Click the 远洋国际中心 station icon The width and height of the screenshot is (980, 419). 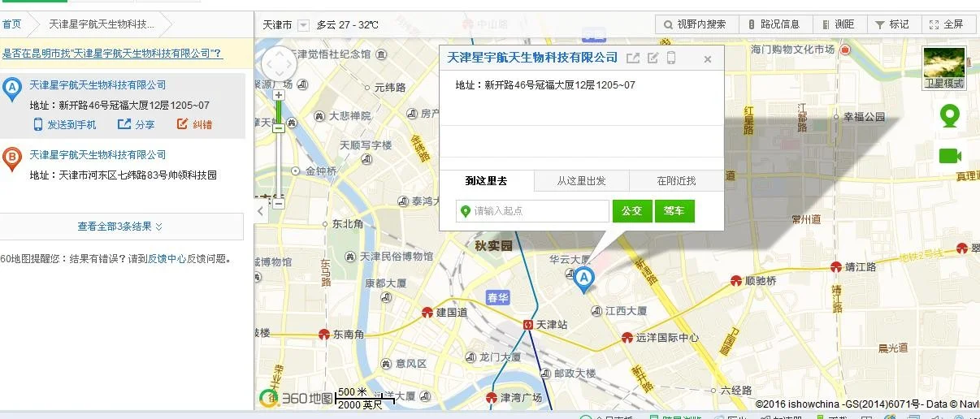tap(627, 337)
